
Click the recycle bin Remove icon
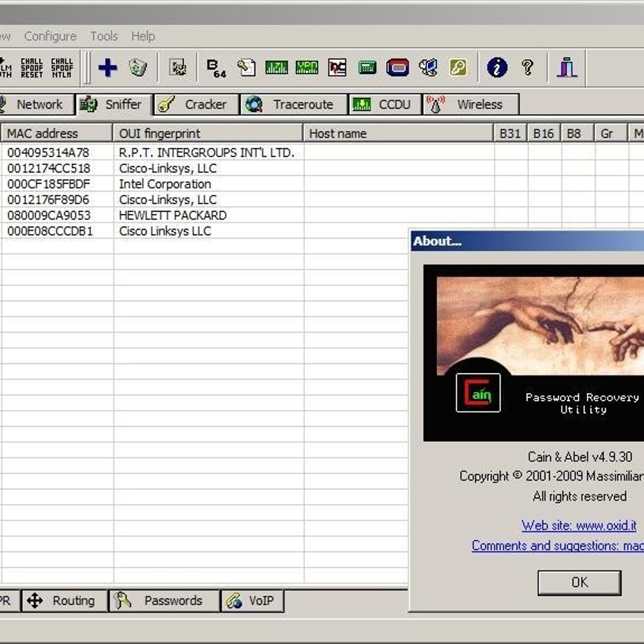click(x=138, y=67)
